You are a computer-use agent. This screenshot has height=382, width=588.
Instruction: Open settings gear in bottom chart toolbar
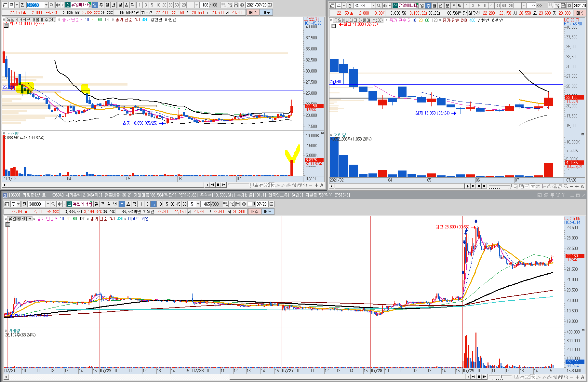(244, 204)
